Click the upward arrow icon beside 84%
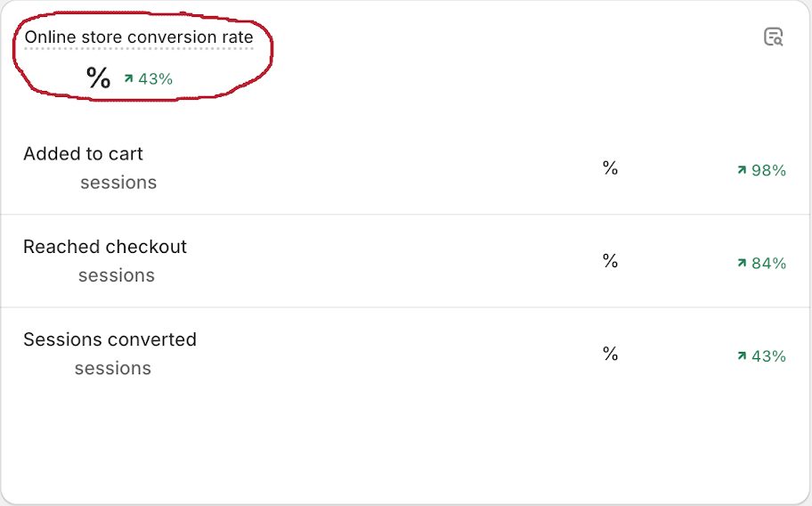The height and width of the screenshot is (506, 812). (x=741, y=263)
